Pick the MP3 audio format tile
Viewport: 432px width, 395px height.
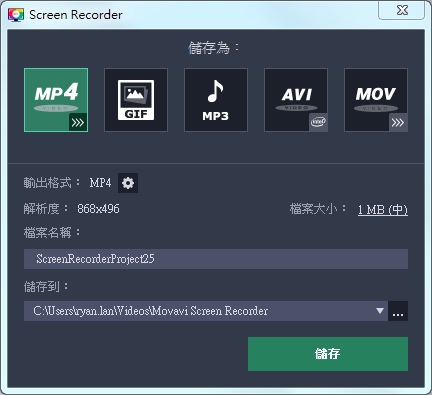(x=216, y=100)
